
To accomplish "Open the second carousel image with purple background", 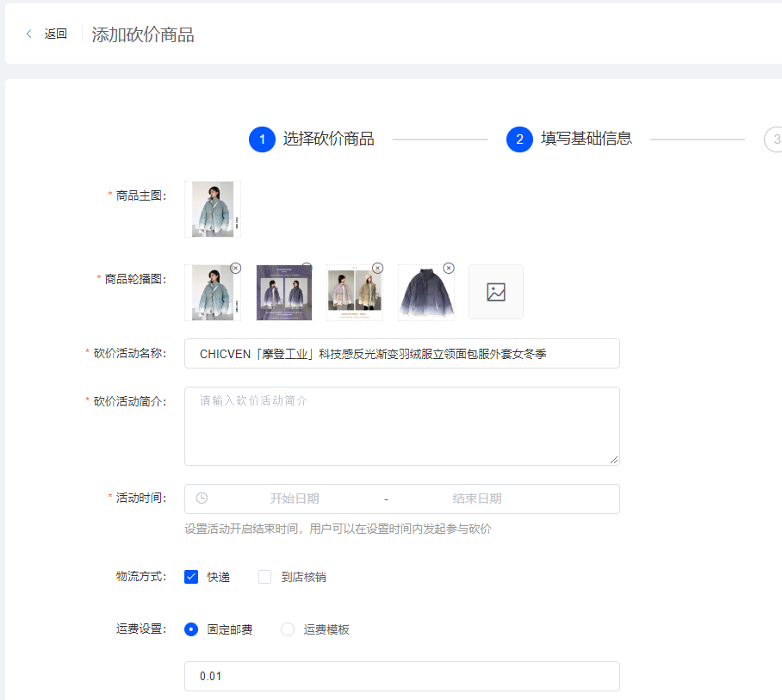I will (x=283, y=293).
